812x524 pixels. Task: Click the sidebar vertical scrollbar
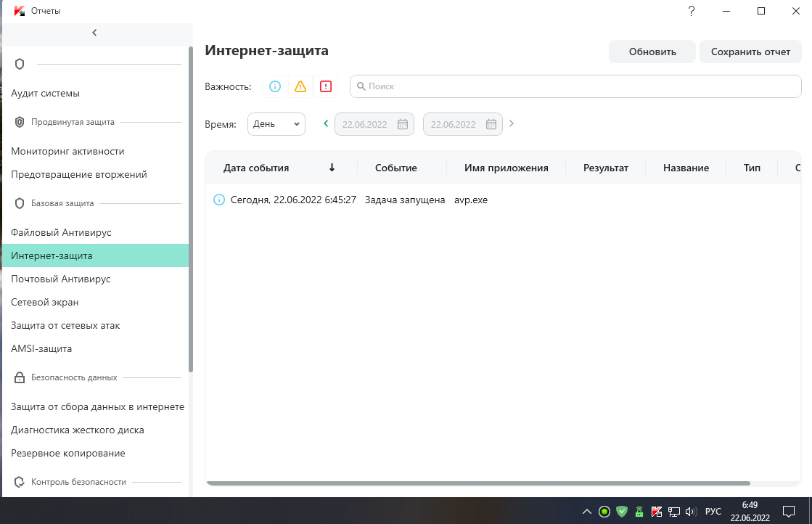tap(191, 210)
